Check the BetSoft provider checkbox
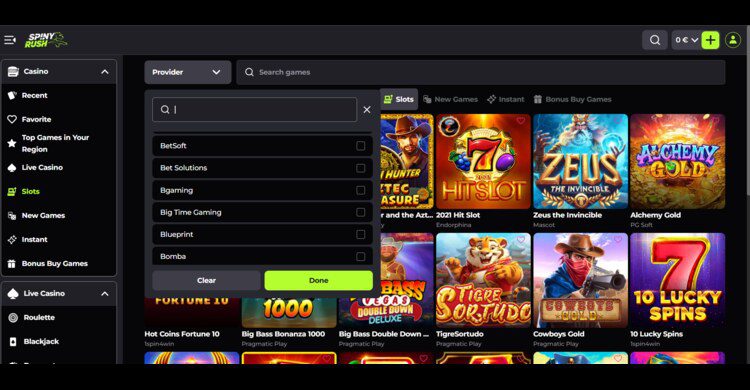 [361, 146]
